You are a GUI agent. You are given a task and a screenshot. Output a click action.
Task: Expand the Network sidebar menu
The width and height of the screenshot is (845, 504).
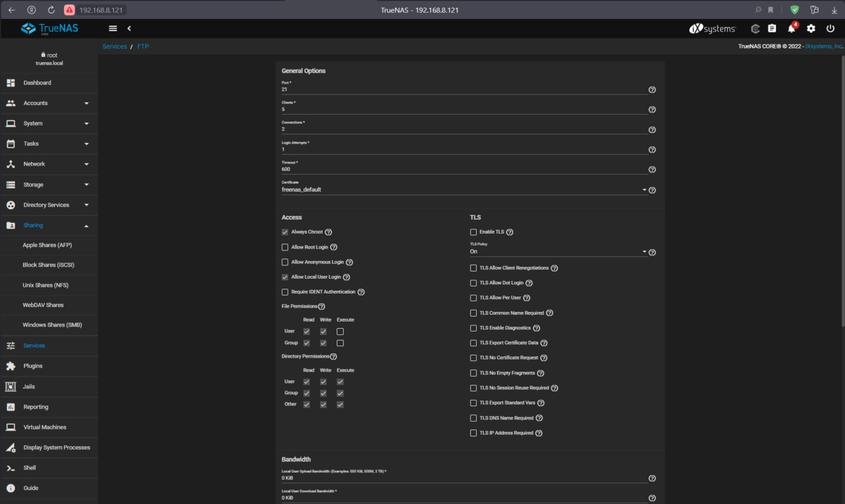49,164
